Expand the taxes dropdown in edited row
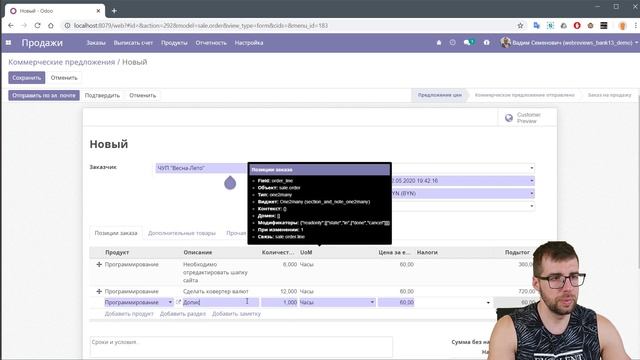Image resolution: width=640 pixels, height=360 pixels. click(488, 302)
